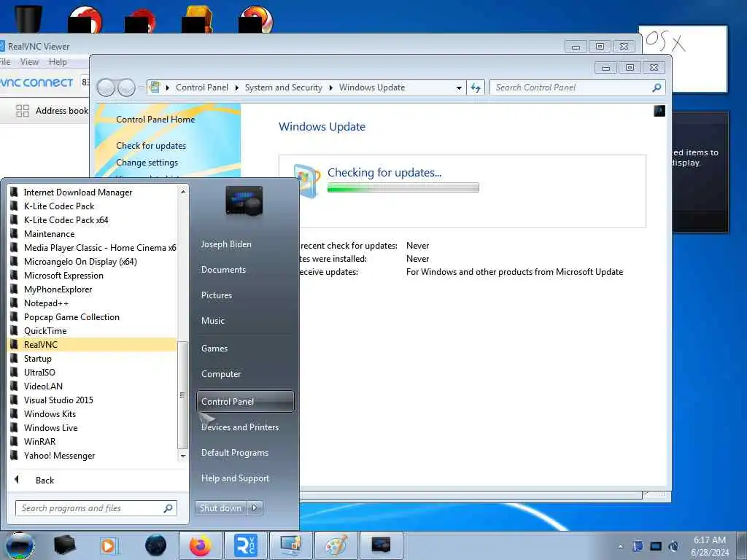The height and width of the screenshot is (560, 747).
Task: Click the Search Control Panel field
Action: pos(578,87)
